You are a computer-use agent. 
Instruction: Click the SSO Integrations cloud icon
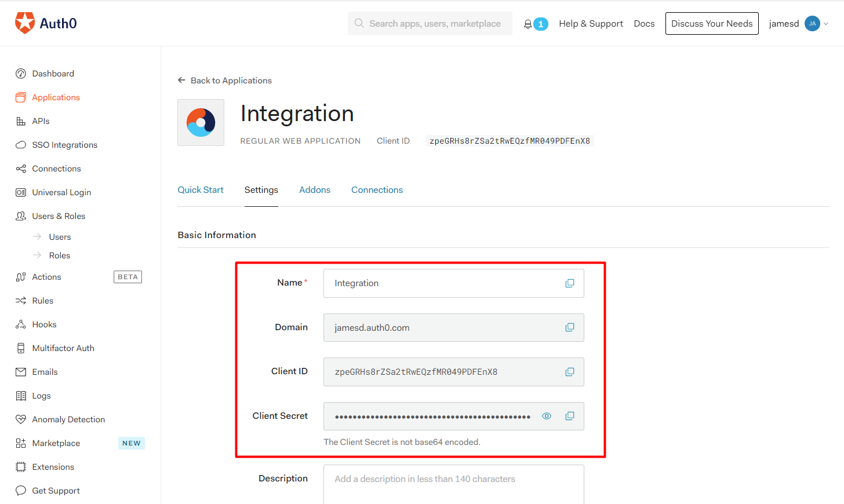point(21,145)
